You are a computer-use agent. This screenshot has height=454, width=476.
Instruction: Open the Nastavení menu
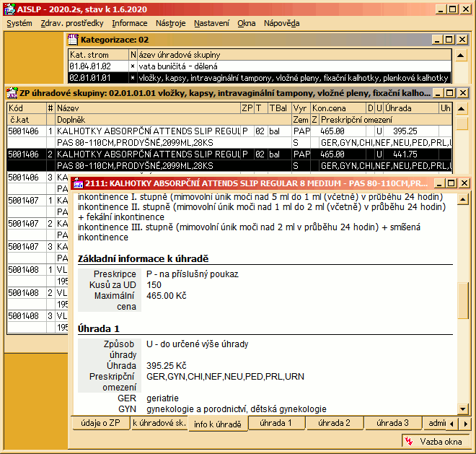pyautogui.click(x=211, y=23)
